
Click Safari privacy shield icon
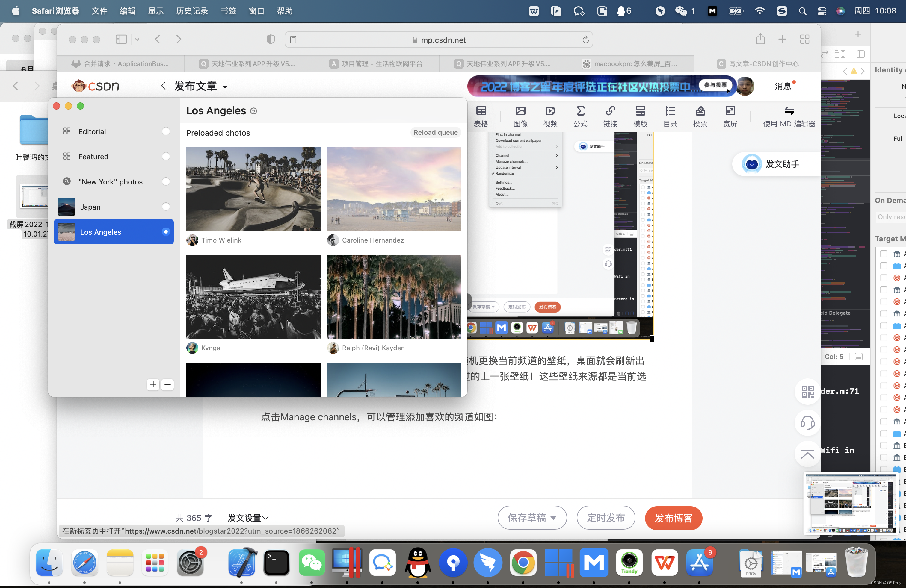[x=270, y=39]
